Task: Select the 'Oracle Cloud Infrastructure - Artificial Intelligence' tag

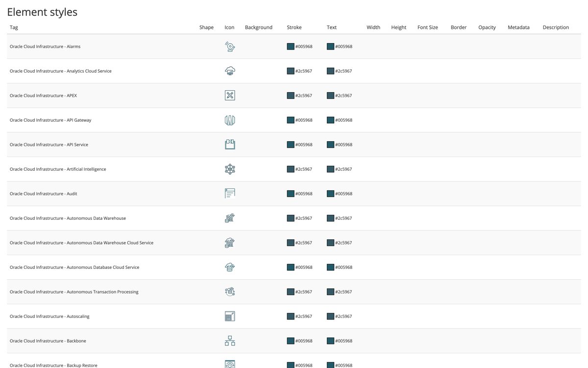Action: [58, 169]
